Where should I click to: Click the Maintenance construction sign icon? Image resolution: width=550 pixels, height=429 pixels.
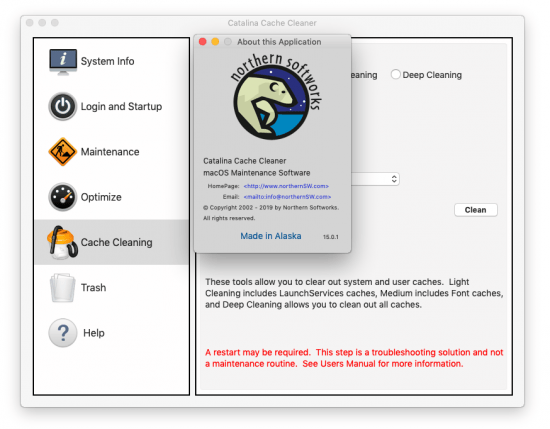click(62, 152)
